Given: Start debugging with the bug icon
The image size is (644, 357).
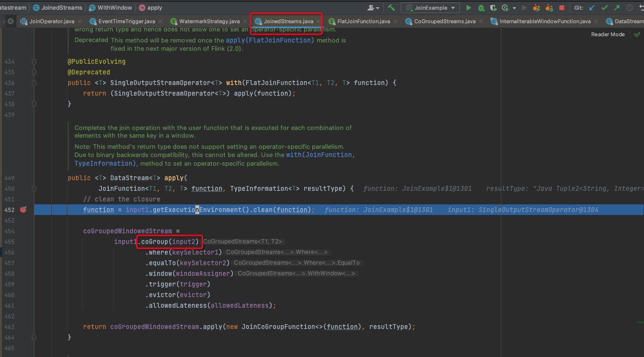Looking at the screenshot, I should (481, 8).
